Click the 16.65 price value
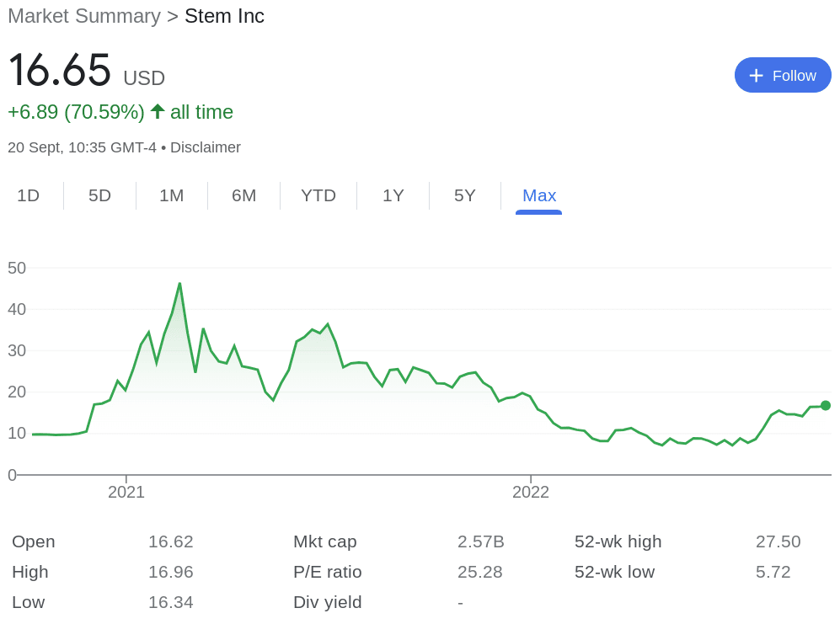This screenshot has height=624, width=840. (60, 70)
